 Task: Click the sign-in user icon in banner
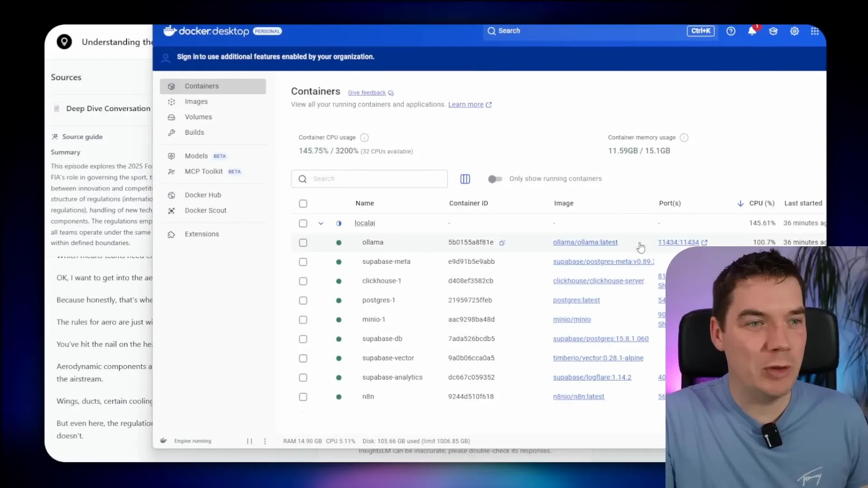tap(165, 57)
